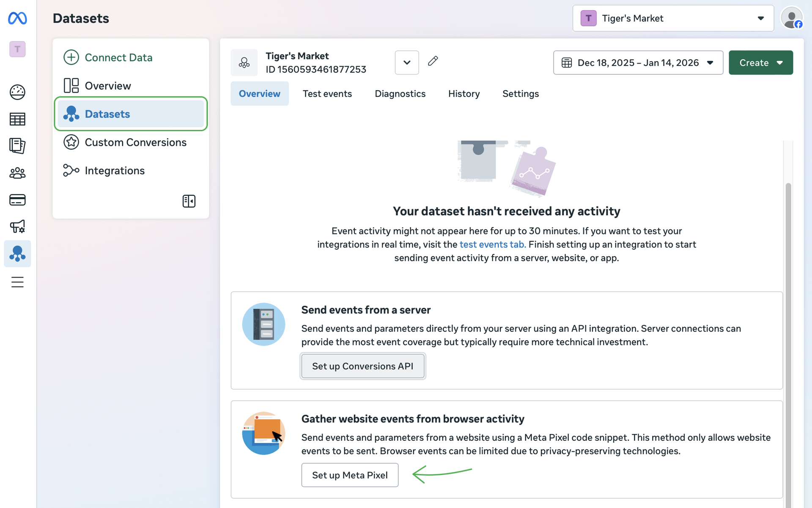Click Set up Meta Pixel button

[349, 475]
